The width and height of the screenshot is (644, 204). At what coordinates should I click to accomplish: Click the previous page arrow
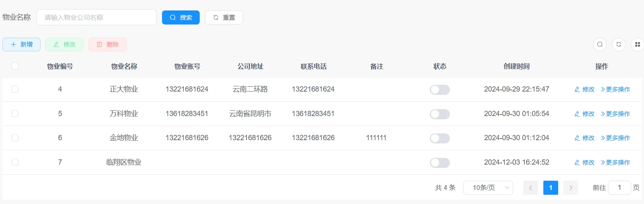531,188
